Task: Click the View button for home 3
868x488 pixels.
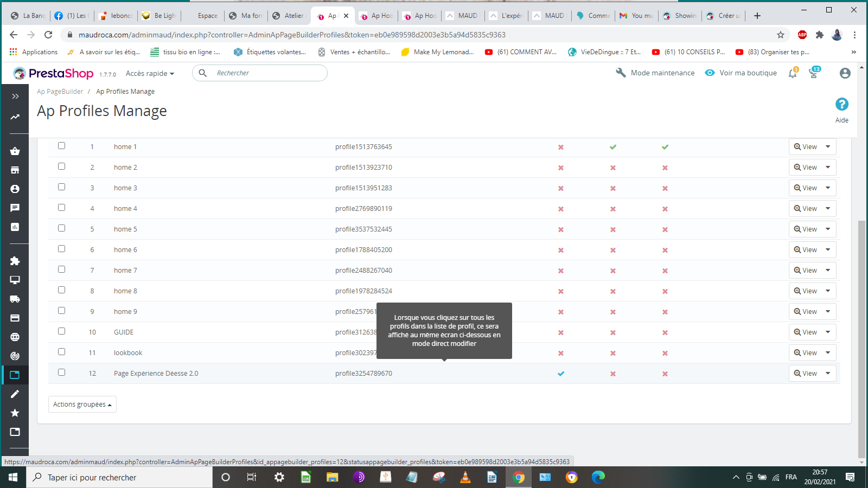Action: [x=805, y=188]
